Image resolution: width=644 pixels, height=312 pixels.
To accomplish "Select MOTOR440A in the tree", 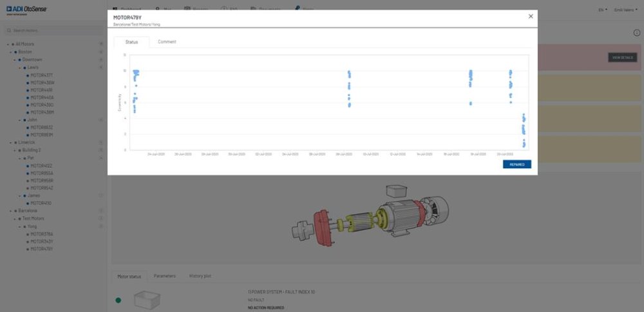I will [x=42, y=97].
